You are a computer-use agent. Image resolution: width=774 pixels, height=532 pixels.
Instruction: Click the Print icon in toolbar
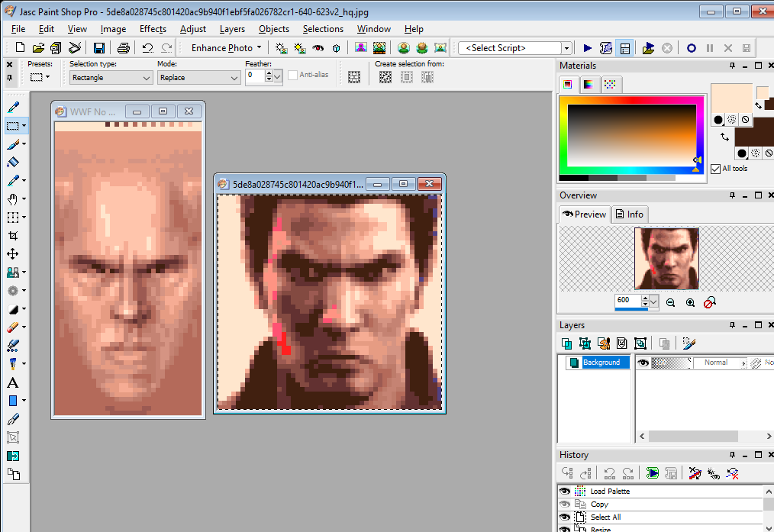pos(124,48)
